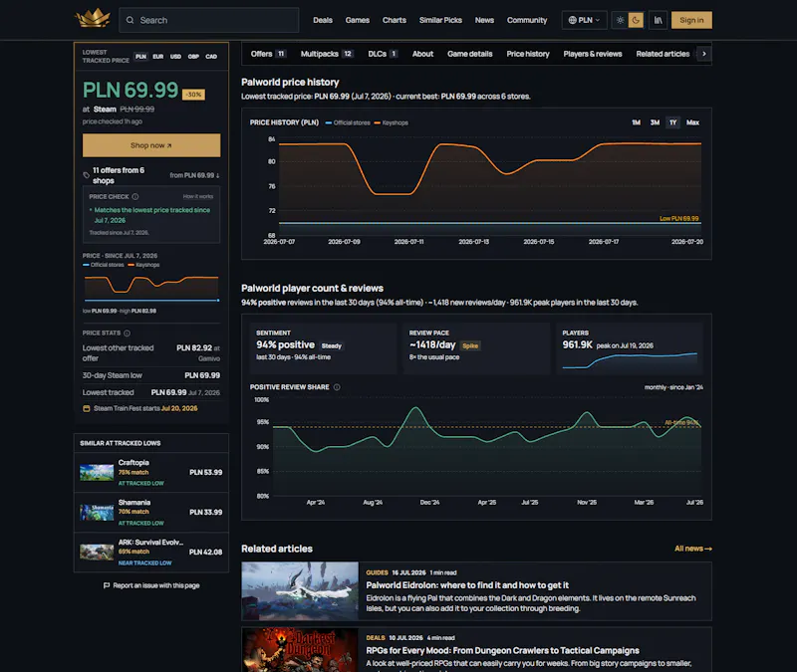Click the Steady sentiment badge

[332, 345]
